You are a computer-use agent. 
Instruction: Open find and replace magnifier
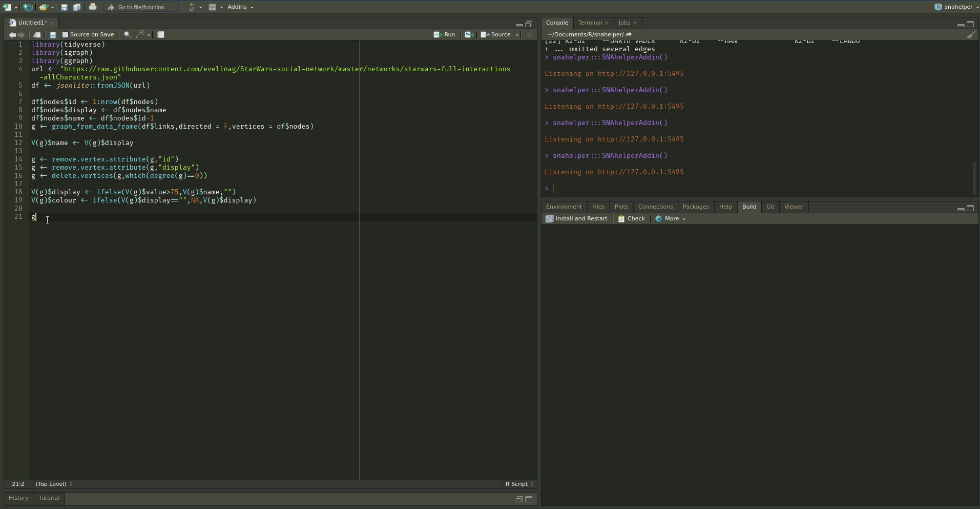(x=127, y=35)
